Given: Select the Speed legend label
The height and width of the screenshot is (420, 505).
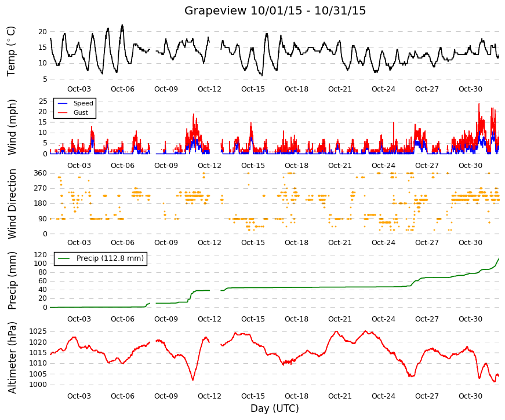Looking at the screenshot, I should pyautogui.click(x=83, y=103).
